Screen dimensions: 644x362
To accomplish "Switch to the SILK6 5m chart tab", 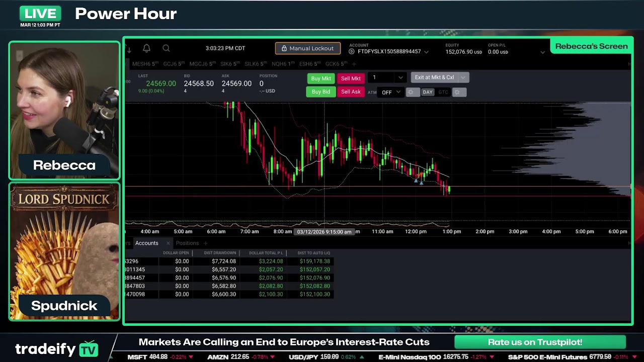I will click(256, 64).
